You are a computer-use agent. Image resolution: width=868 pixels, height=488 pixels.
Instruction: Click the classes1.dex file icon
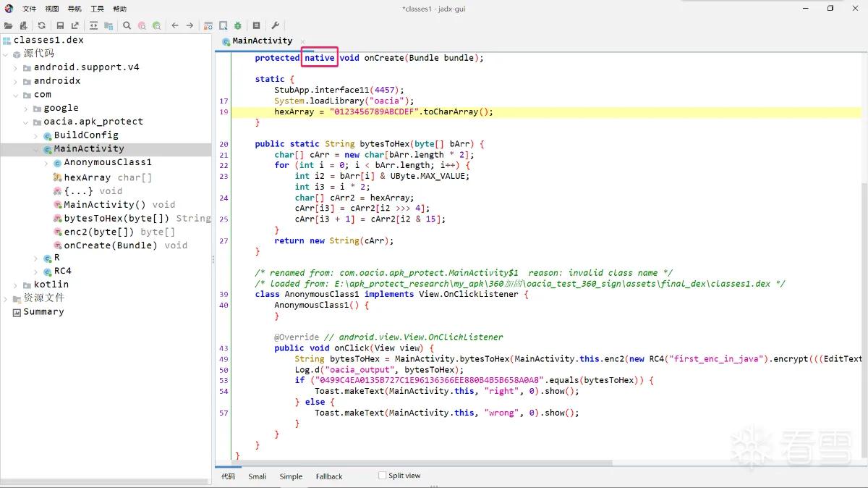pyautogui.click(x=7, y=41)
